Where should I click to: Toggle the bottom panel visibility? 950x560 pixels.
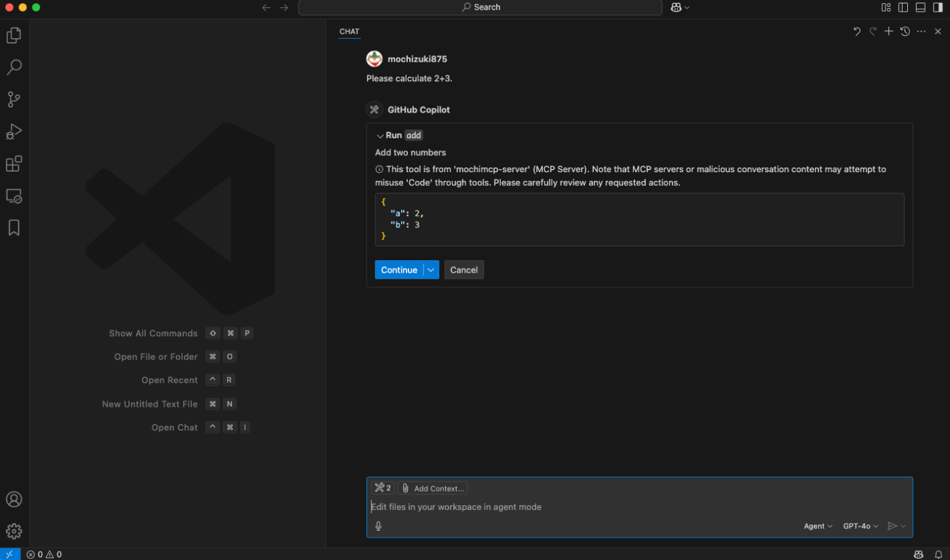click(x=920, y=7)
